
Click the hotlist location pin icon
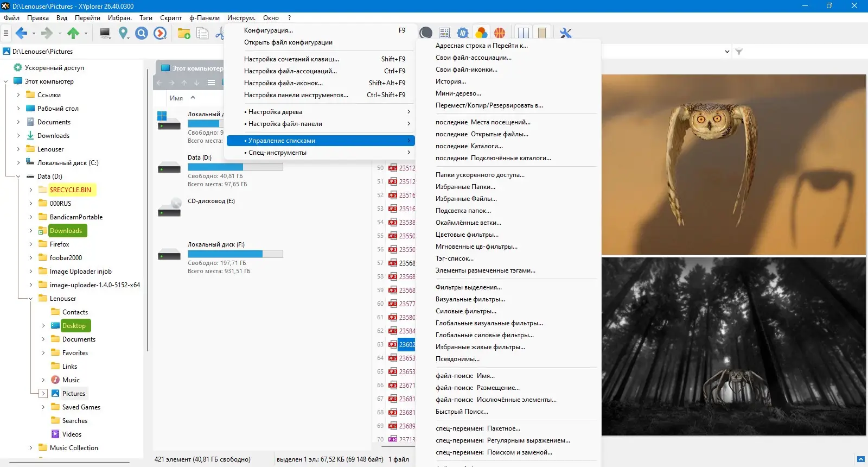click(x=124, y=34)
